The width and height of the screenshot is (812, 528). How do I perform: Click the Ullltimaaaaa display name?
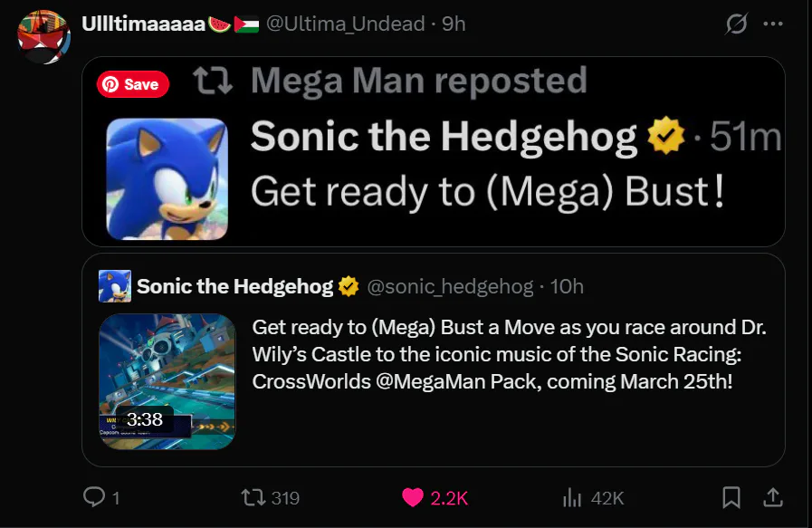pyautogui.click(x=144, y=24)
